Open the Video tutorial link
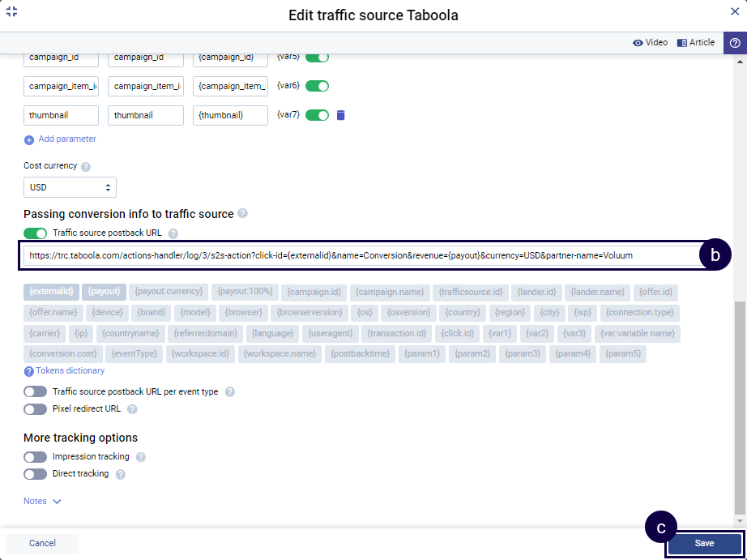 pyautogui.click(x=651, y=43)
